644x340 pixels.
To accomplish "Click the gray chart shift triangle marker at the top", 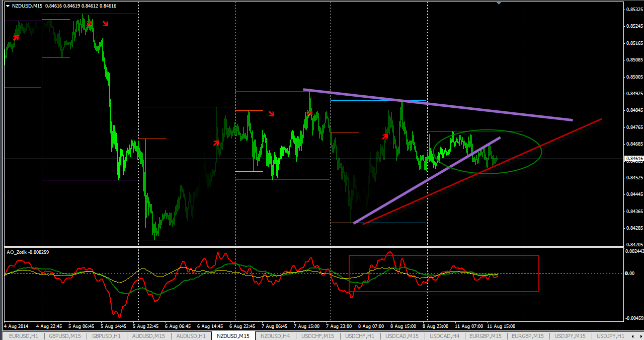I will tap(498, 3).
